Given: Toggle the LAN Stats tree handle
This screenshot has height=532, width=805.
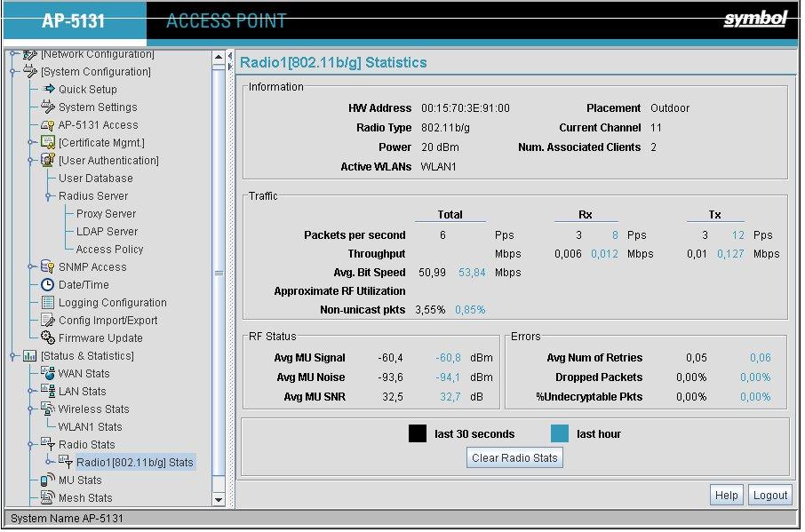Looking at the screenshot, I should tap(31, 392).
